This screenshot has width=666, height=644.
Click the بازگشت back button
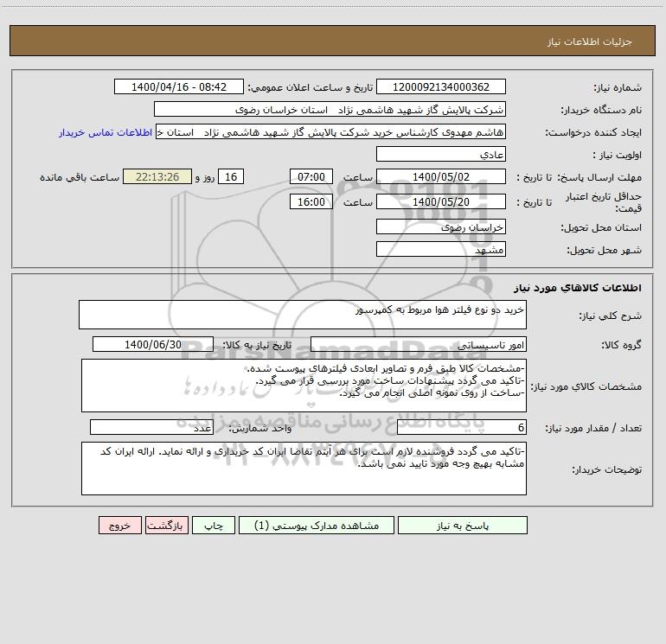click(x=166, y=525)
